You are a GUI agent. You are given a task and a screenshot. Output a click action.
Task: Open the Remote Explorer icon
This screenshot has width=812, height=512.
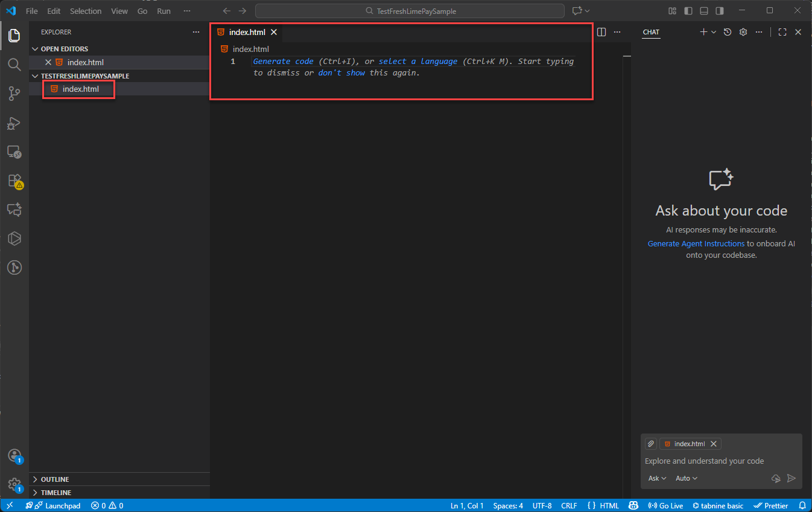14,152
